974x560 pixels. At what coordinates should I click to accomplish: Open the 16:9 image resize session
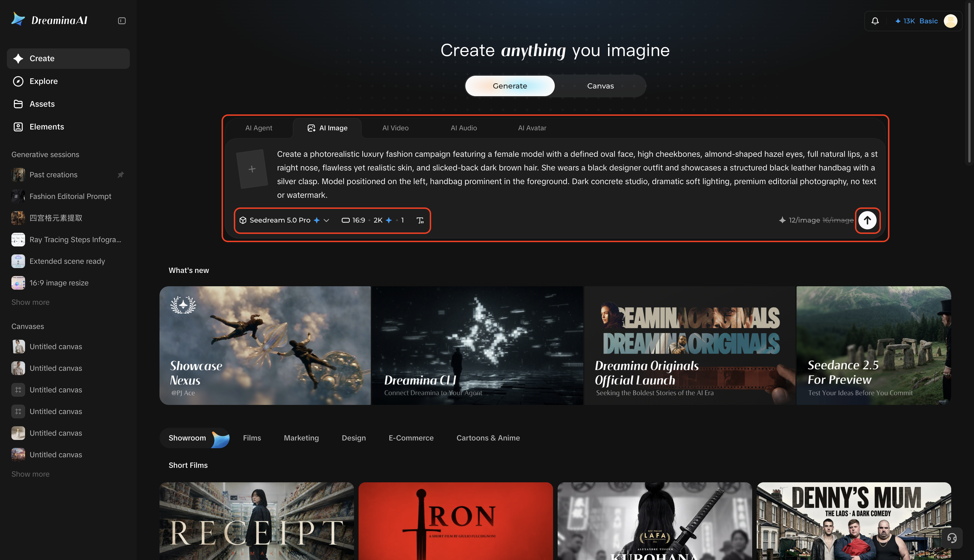coord(68,283)
